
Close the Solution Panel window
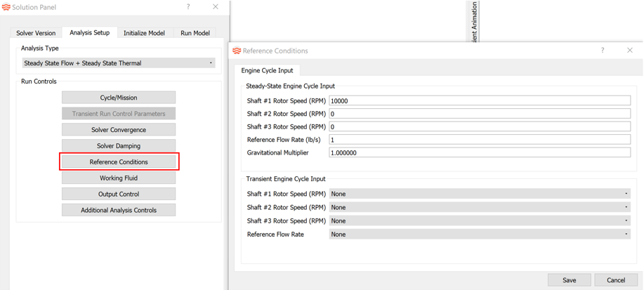(x=216, y=7)
